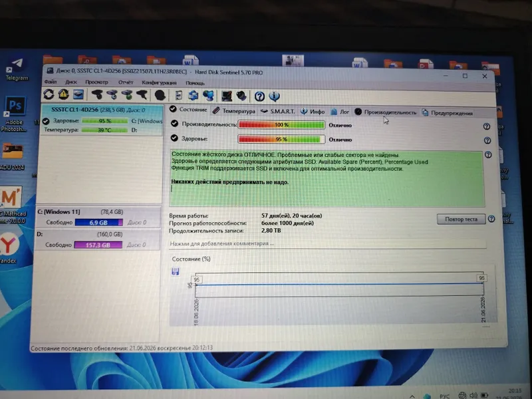532x399 pixels.
Task: Click the C: free space bar 6,9 GB
Action: [98, 223]
